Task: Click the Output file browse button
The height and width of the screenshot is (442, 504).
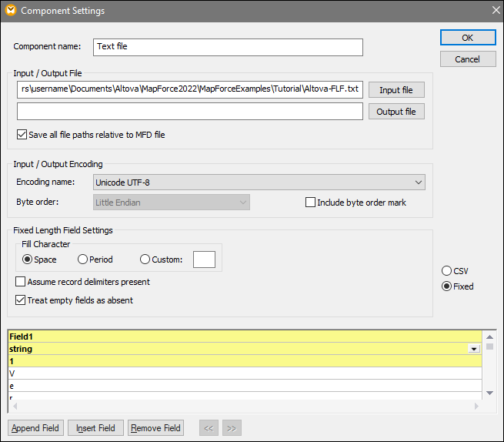Action: 396,112
